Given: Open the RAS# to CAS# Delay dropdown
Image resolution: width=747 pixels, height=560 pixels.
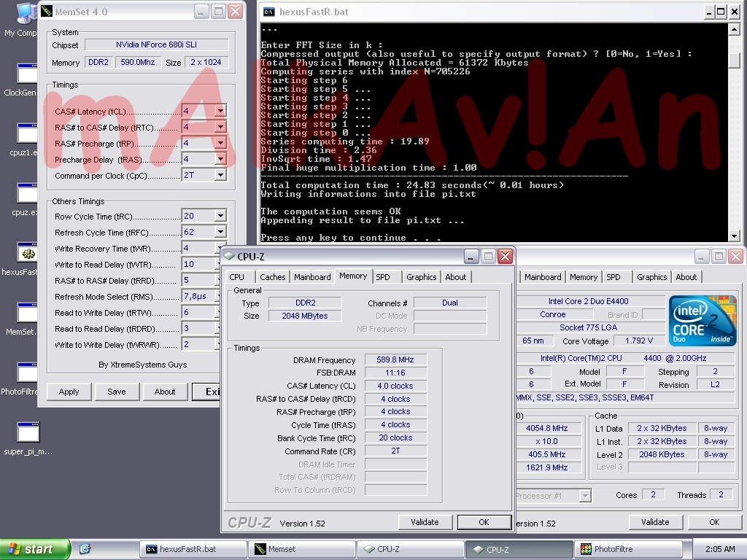Looking at the screenshot, I should (x=220, y=127).
